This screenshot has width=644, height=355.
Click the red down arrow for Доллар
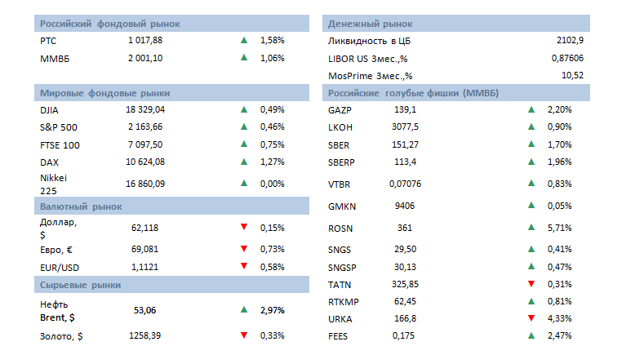pos(243,227)
